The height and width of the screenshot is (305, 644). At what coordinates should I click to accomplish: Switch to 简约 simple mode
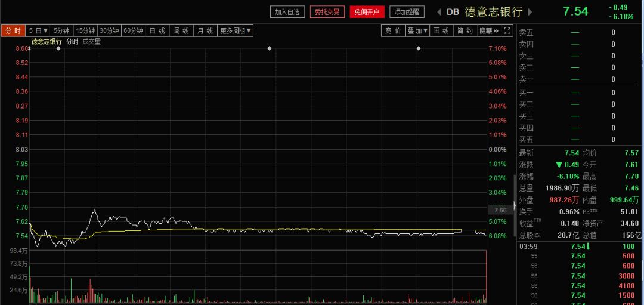[465, 31]
